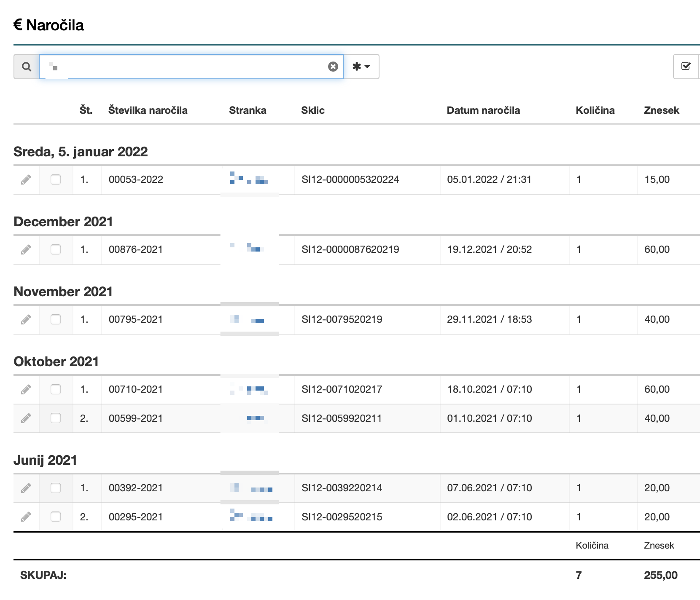The image size is (700, 600).
Task: Click date 18.10.2021 / 07:10
Action: 489,389
